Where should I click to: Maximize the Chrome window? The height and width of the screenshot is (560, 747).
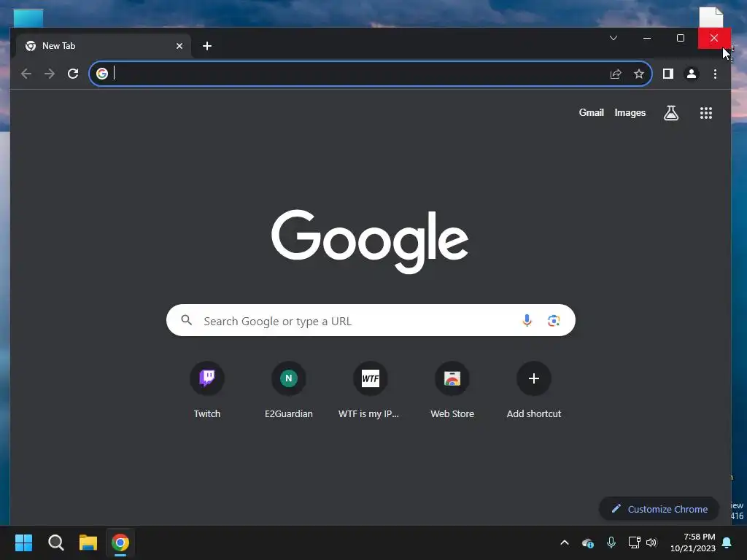(x=681, y=38)
